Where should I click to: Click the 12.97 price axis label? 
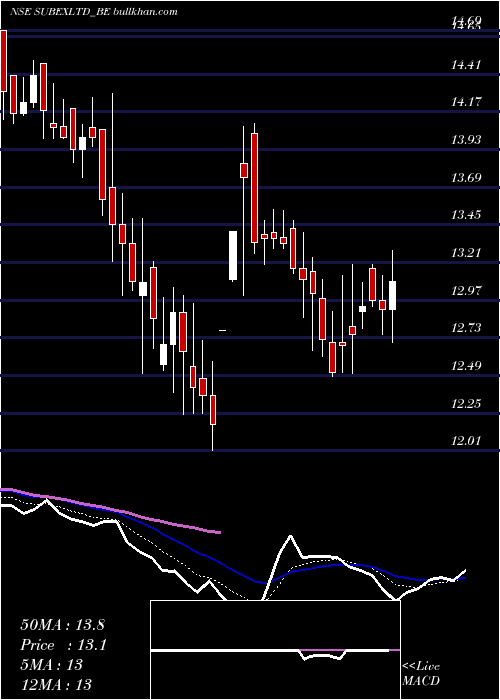click(x=467, y=292)
